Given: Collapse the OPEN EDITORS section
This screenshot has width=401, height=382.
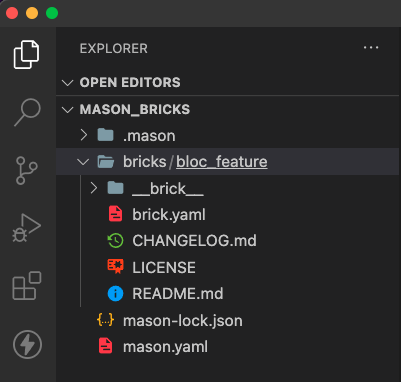Looking at the screenshot, I should [x=68, y=83].
